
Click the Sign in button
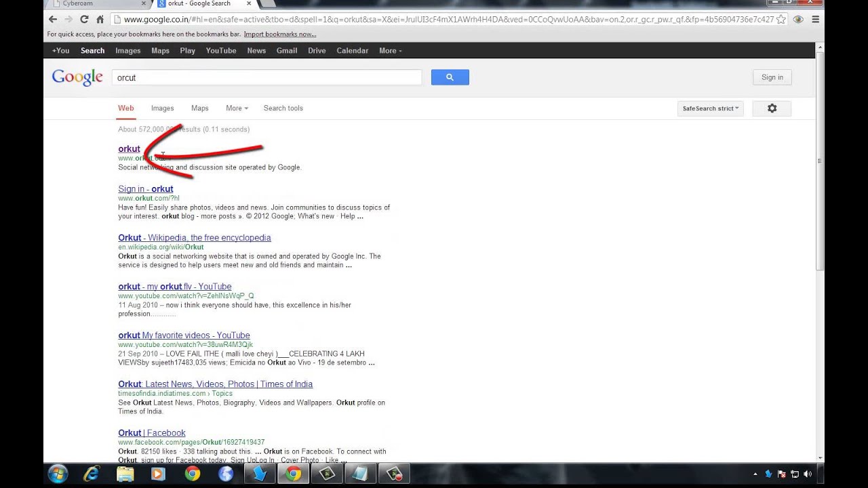click(772, 77)
